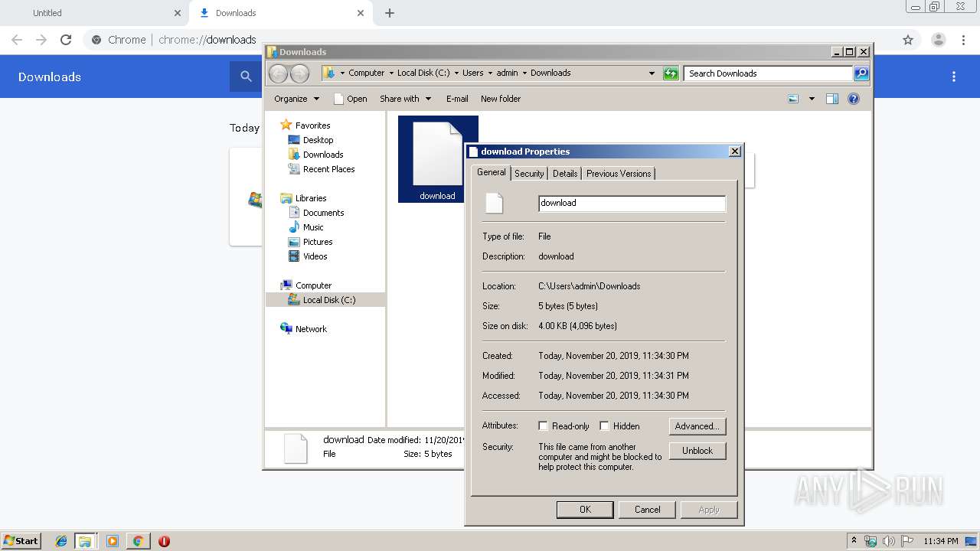Change the Explorer view icon
This screenshot has width=980, height=551.
point(793,99)
